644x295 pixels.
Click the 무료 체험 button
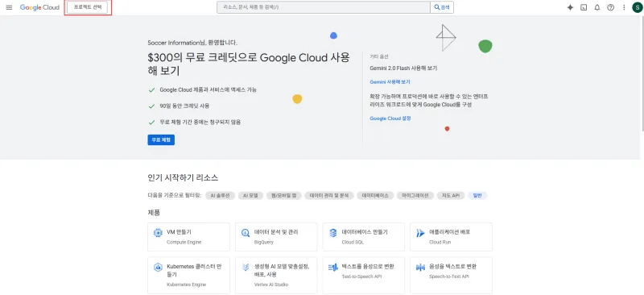coord(161,140)
